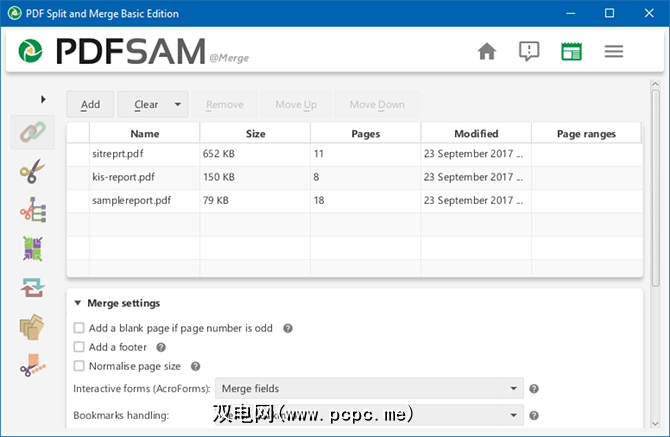670x437 pixels.
Task: Collapse the Merge settings section
Action: point(78,303)
